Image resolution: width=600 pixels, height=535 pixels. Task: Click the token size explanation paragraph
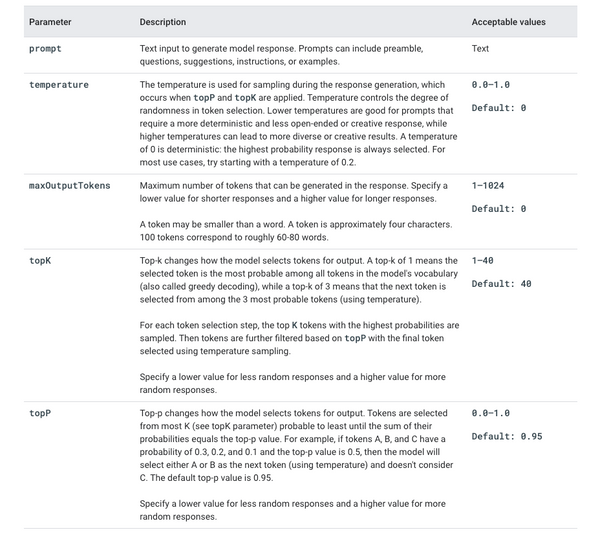pos(296,231)
